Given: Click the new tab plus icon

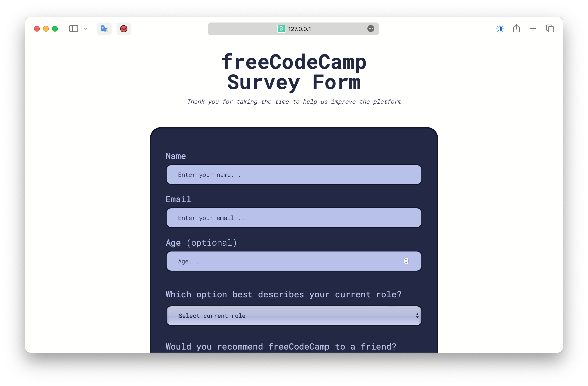Looking at the screenshot, I should [x=533, y=28].
